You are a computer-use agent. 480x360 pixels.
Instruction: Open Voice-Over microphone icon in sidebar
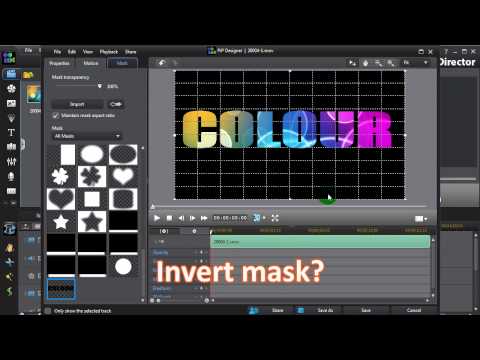11,176
